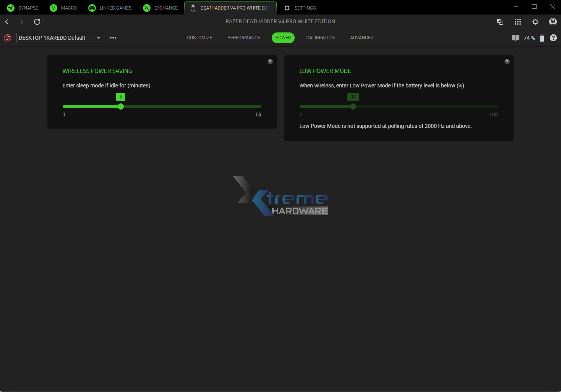Click the display switch icon near top right

500,22
